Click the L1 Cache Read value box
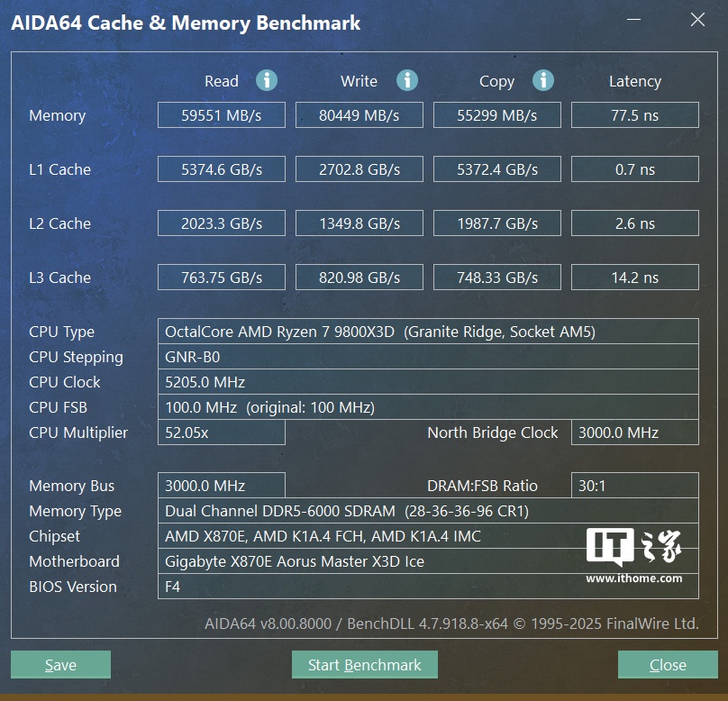Image resolution: width=728 pixels, height=701 pixels. [x=222, y=169]
